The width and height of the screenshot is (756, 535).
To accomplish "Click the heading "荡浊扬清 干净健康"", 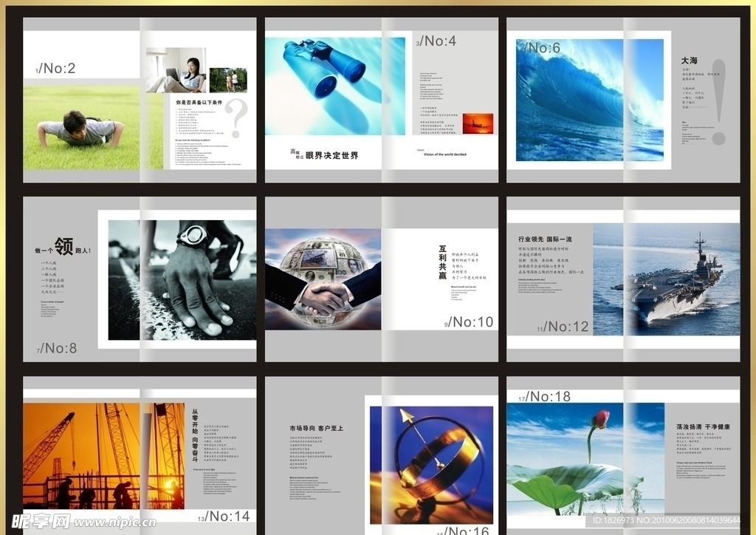I will pyautogui.click(x=703, y=426).
